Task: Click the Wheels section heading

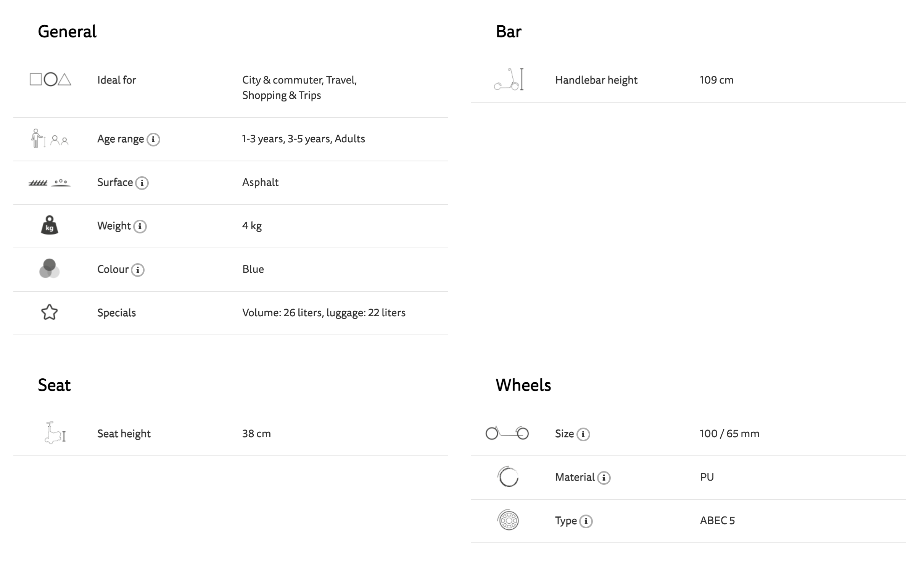Action: [523, 385]
